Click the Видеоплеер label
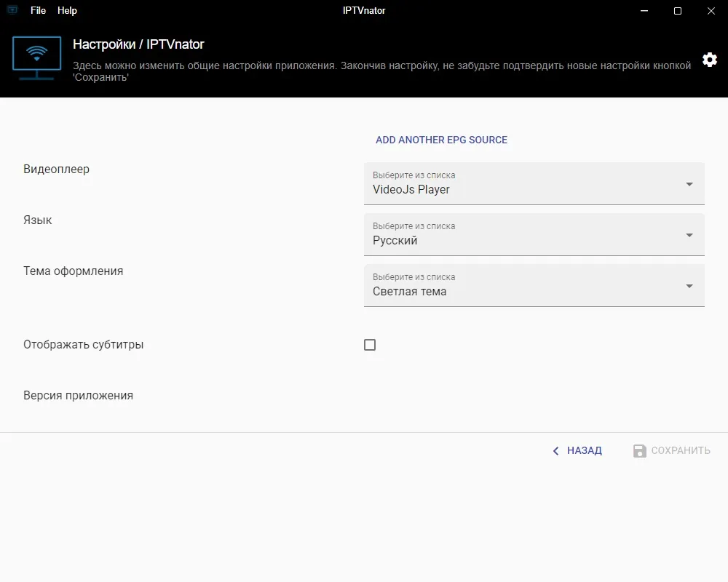The width and height of the screenshot is (728, 582). [56, 169]
